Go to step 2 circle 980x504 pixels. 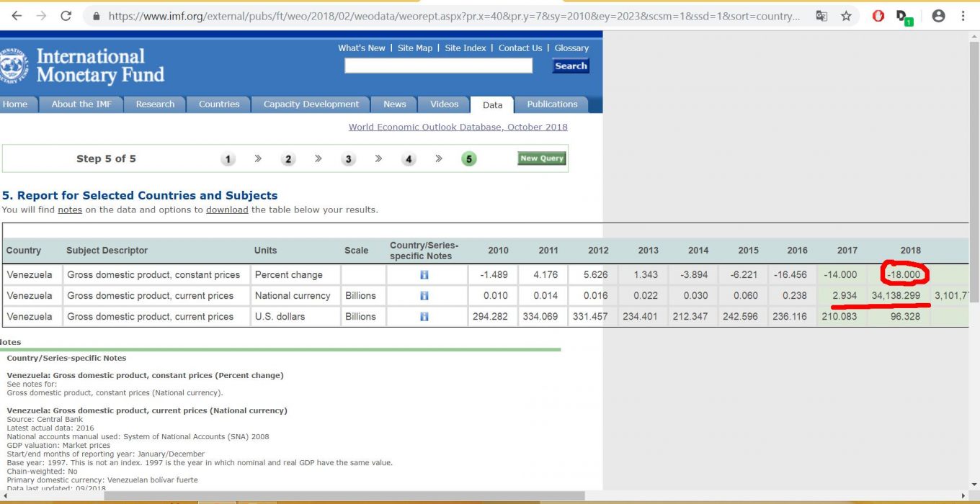click(288, 159)
